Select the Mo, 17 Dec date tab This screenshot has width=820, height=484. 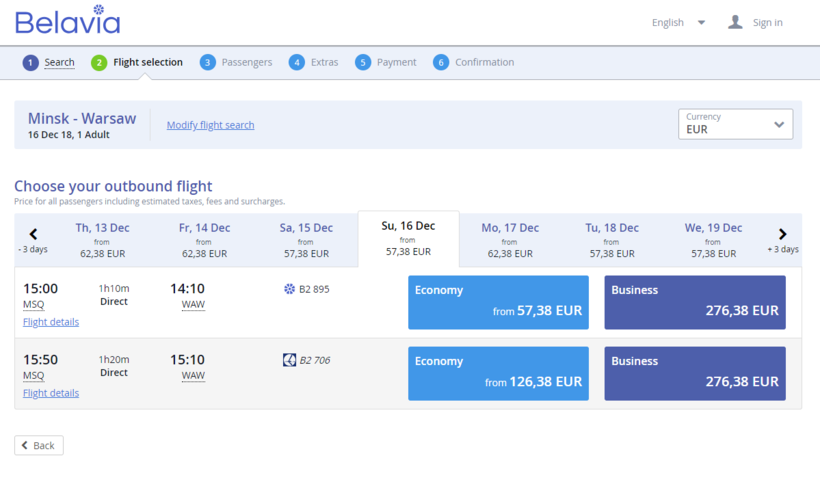pos(510,240)
